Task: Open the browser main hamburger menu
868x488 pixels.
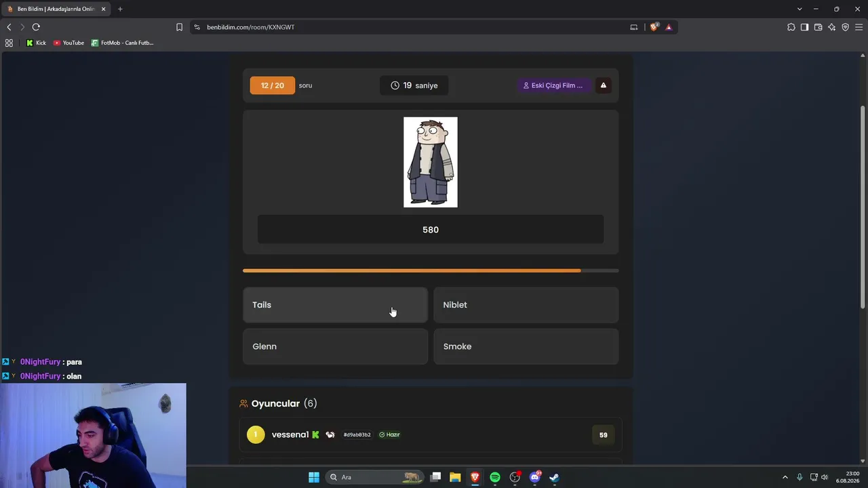Action: pyautogui.click(x=859, y=27)
